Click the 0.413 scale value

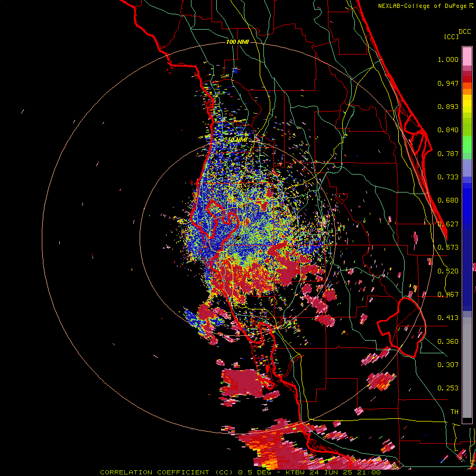pyautogui.click(x=448, y=318)
